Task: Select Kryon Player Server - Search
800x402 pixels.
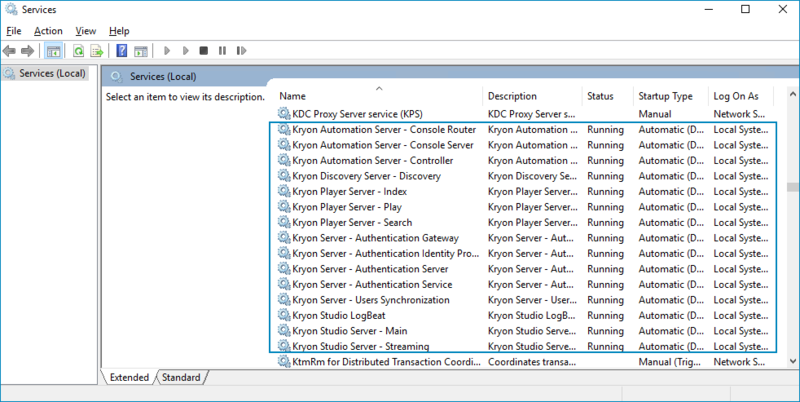Action: [352, 222]
